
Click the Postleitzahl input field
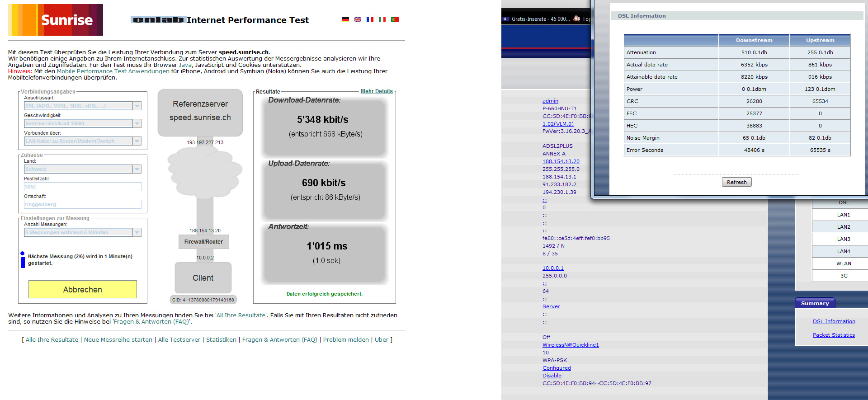(x=83, y=187)
